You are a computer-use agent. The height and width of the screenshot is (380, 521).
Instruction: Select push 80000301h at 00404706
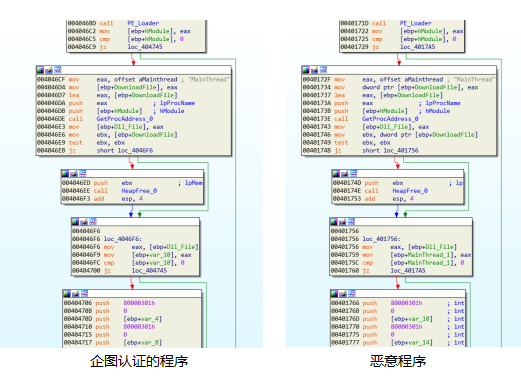click(109, 303)
